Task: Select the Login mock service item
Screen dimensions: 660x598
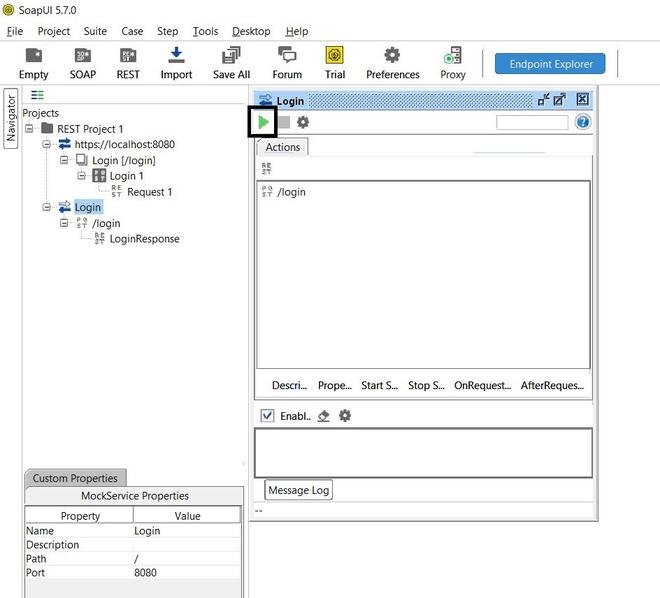Action: click(x=88, y=207)
